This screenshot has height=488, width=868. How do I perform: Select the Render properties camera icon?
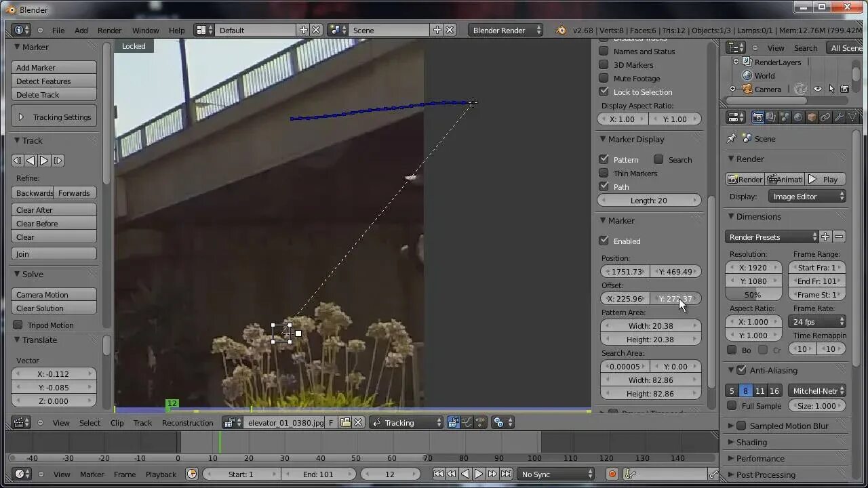[757, 117]
